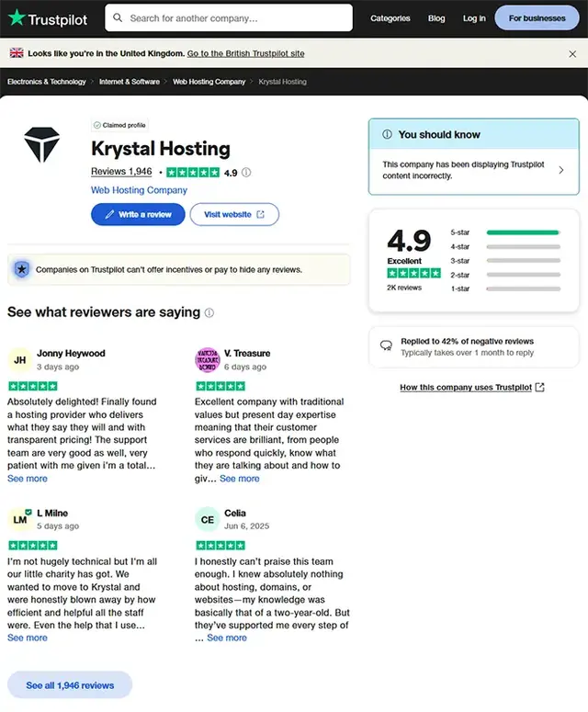Screen dimensions: 588x712
Task: Open the Categories menu
Action: coord(390,18)
